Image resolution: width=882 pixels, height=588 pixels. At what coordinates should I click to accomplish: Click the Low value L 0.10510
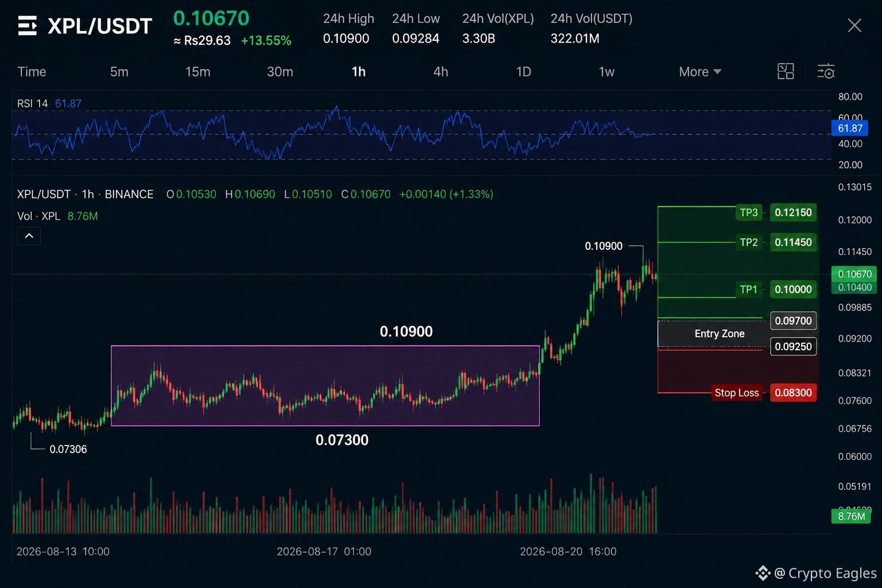point(308,194)
